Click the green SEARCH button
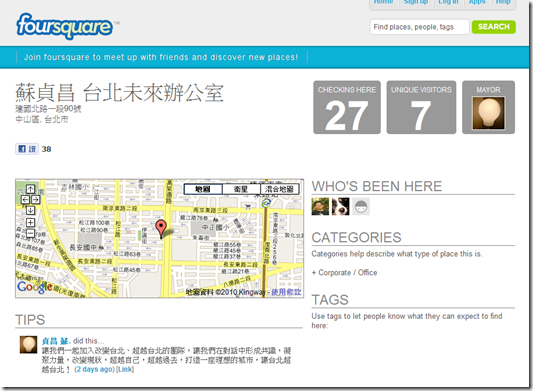This screenshot has width=533, height=391. [494, 27]
